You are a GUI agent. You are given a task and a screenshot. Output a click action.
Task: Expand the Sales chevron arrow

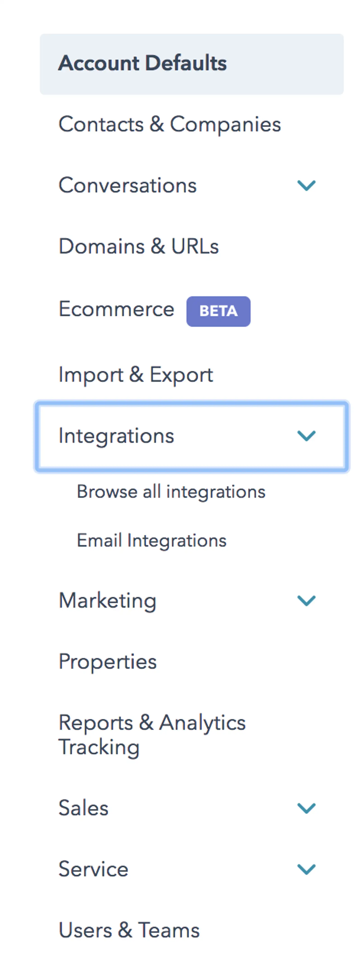(306, 808)
